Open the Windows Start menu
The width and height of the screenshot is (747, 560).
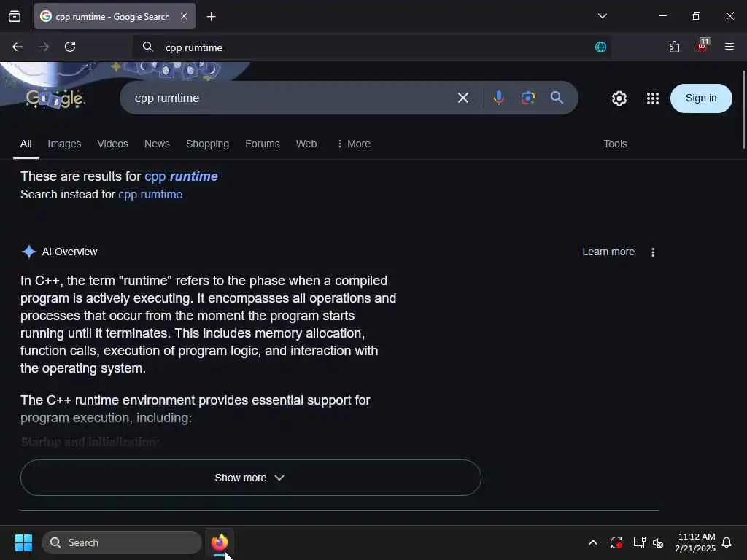point(23,542)
